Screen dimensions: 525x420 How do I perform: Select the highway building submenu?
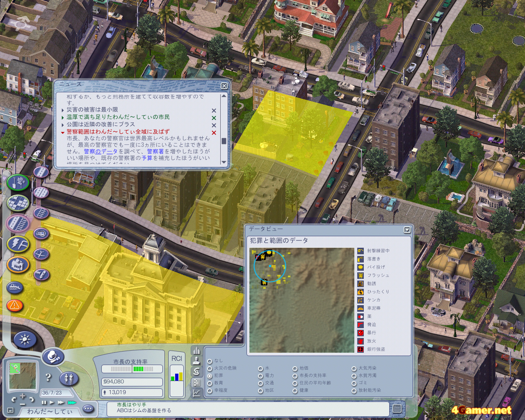[x=41, y=192]
